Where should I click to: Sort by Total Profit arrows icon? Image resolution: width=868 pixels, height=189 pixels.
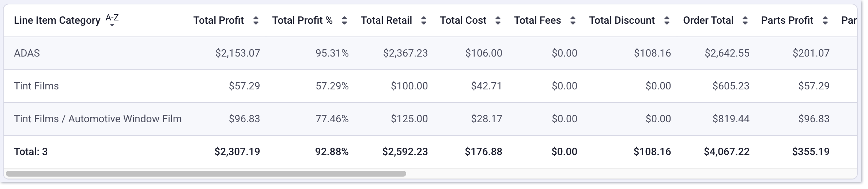[x=256, y=20]
